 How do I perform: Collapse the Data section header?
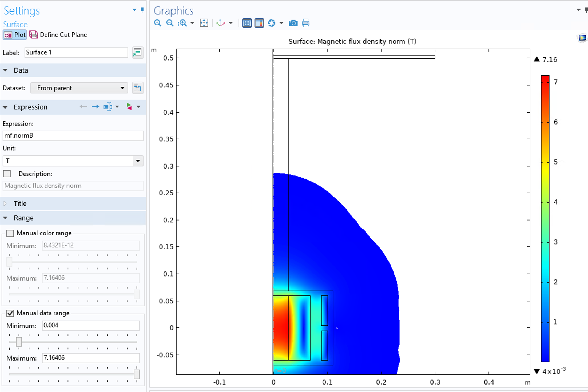[x=21, y=70]
